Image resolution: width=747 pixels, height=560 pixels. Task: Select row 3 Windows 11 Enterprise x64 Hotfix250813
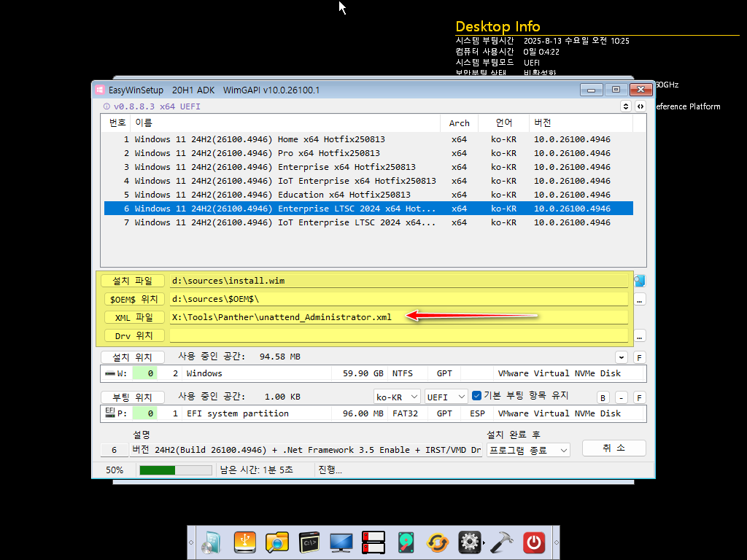[x=368, y=167]
